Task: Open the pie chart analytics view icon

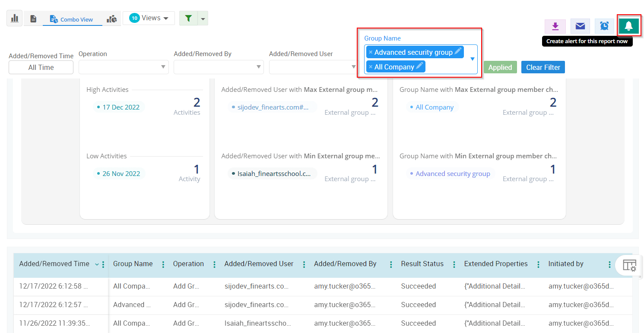Action: pos(112,19)
